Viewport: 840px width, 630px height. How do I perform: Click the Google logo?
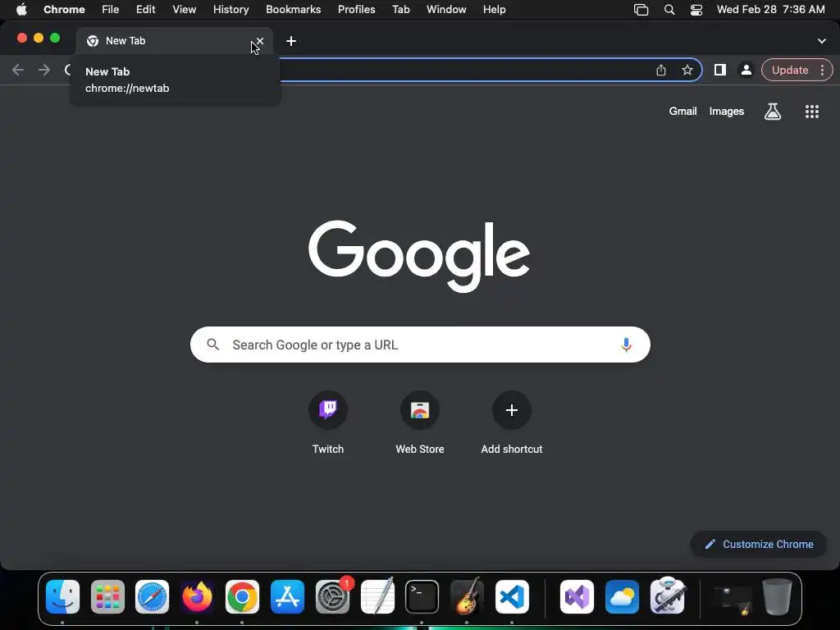tap(419, 256)
